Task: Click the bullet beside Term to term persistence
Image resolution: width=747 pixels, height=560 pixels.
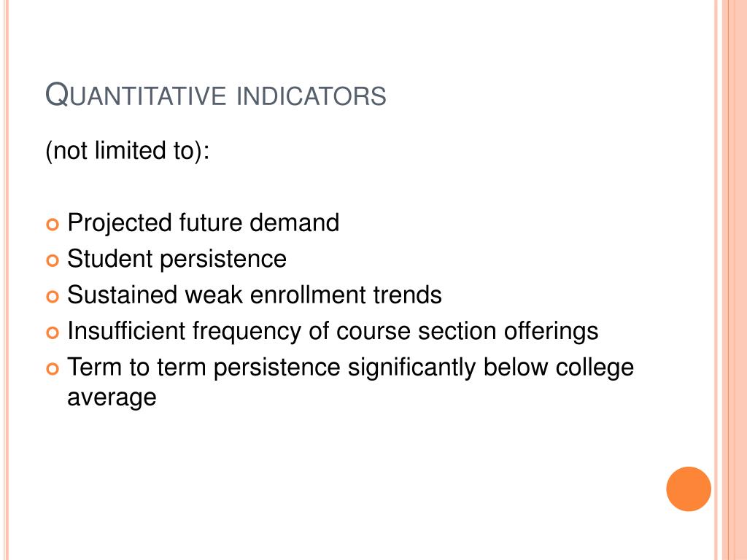Action: [53, 368]
